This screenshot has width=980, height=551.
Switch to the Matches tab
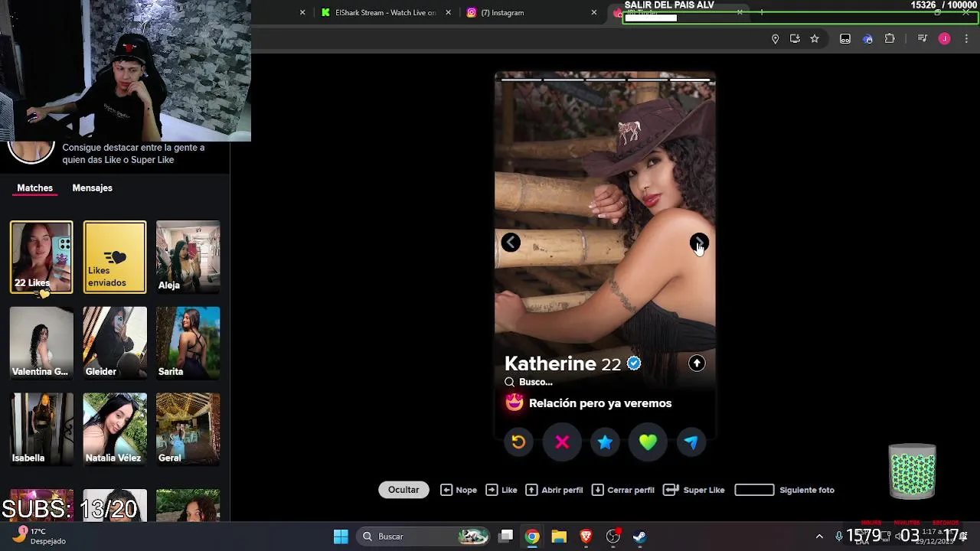pos(35,187)
